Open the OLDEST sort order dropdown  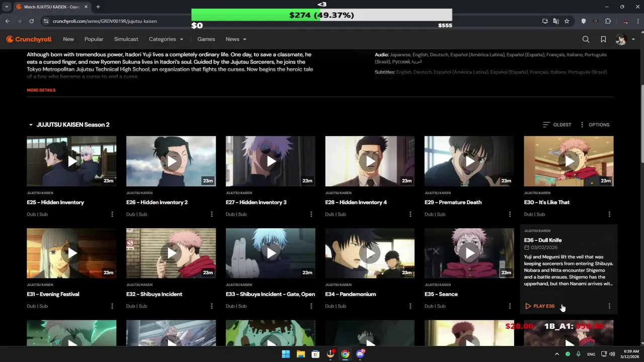557,125
